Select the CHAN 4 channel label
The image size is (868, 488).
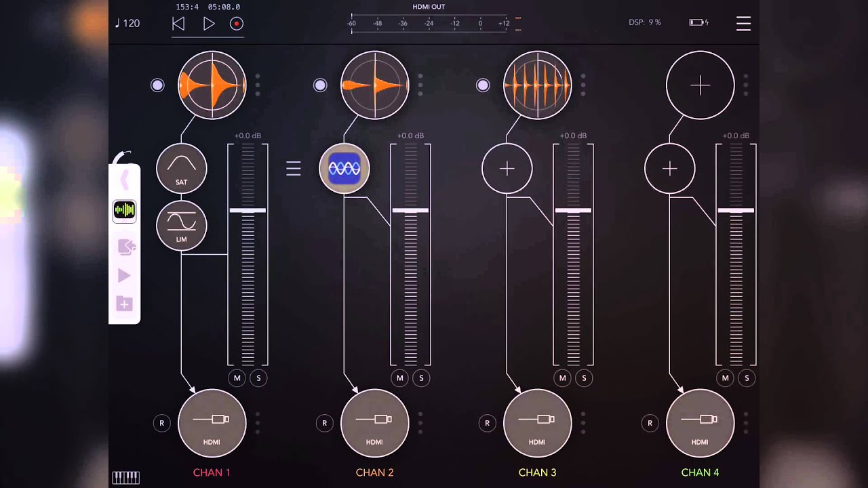pyautogui.click(x=700, y=472)
